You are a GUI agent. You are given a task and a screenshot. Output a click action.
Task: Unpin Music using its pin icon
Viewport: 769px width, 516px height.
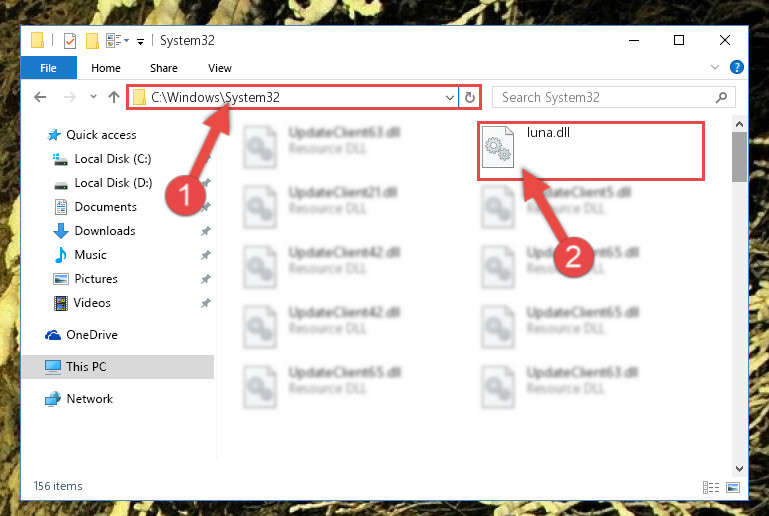pos(205,255)
